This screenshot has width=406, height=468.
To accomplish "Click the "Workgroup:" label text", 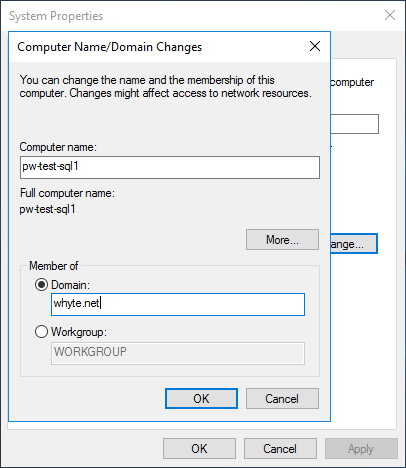I will click(79, 332).
